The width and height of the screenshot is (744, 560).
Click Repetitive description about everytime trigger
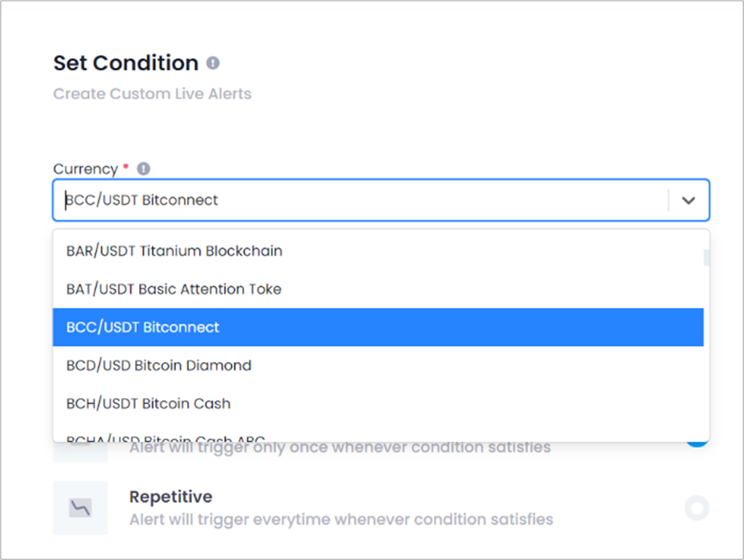tap(341, 519)
